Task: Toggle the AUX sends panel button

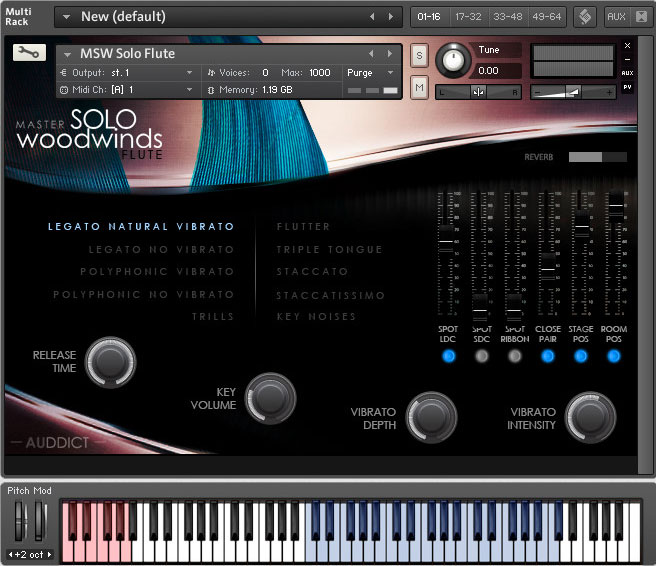Action: pos(616,17)
